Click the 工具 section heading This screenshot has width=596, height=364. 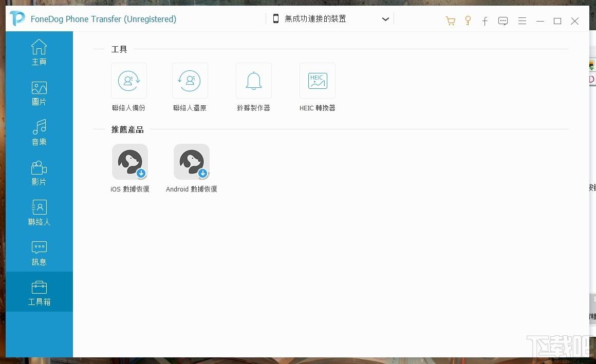(x=119, y=49)
